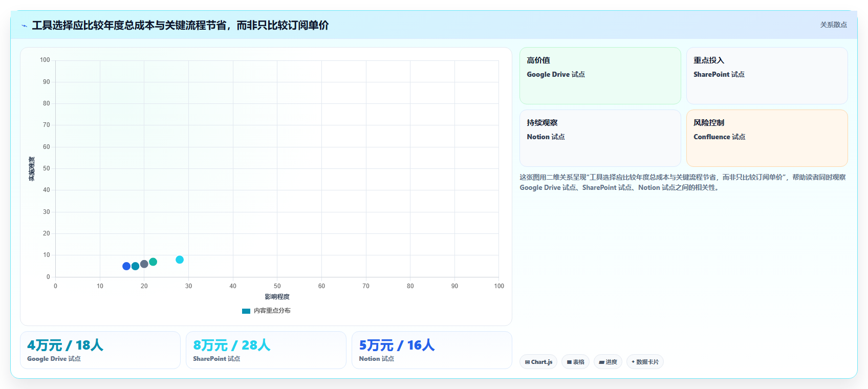This screenshot has height=389, width=868.
Task: Click the 4万元 / 18人 stat card
Action: (100, 350)
